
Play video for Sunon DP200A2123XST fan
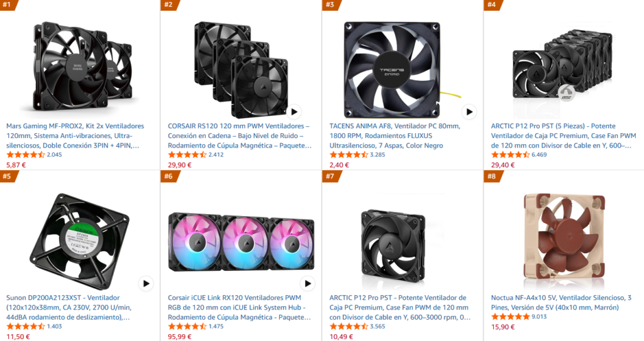(146, 283)
